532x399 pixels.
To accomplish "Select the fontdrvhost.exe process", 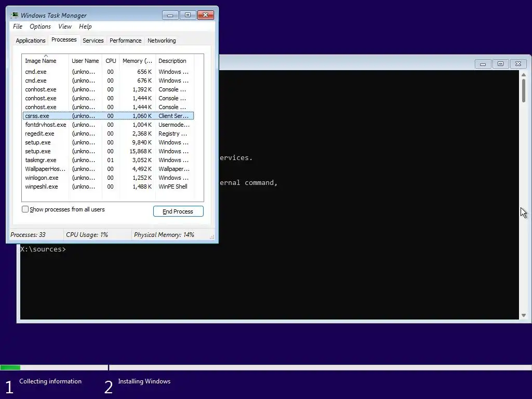I will (x=108, y=125).
